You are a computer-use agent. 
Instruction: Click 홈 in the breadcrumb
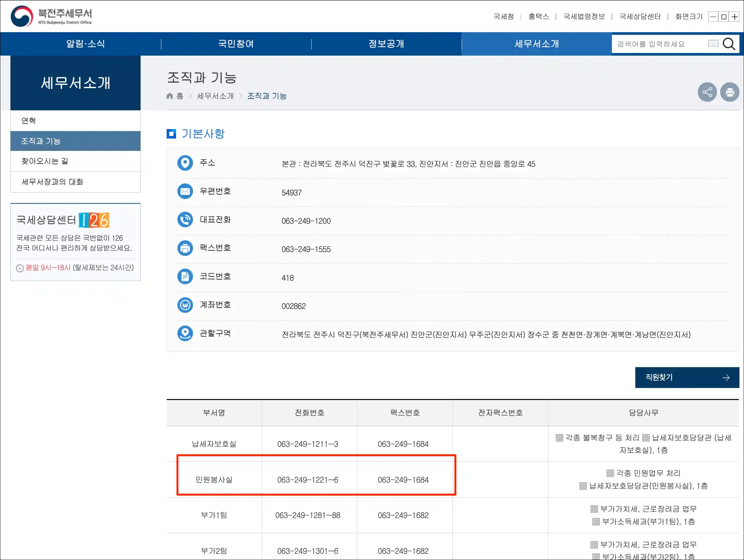180,96
